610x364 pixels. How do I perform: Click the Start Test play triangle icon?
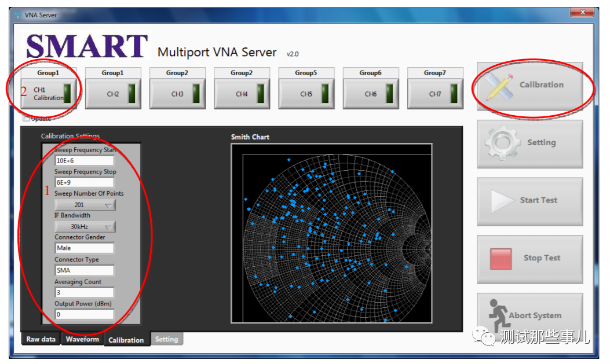pos(502,200)
